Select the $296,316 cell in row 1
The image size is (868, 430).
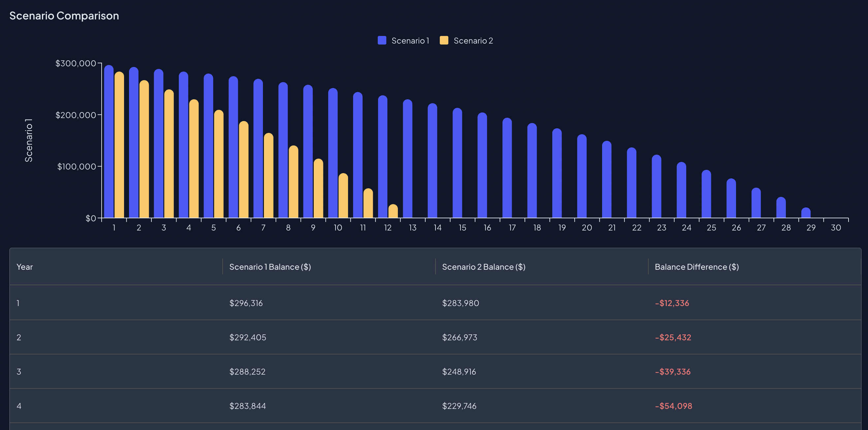point(246,303)
